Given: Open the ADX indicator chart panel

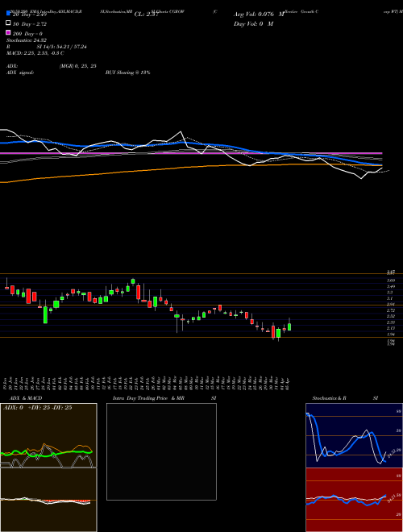Looking at the screenshot, I should (x=48, y=435).
